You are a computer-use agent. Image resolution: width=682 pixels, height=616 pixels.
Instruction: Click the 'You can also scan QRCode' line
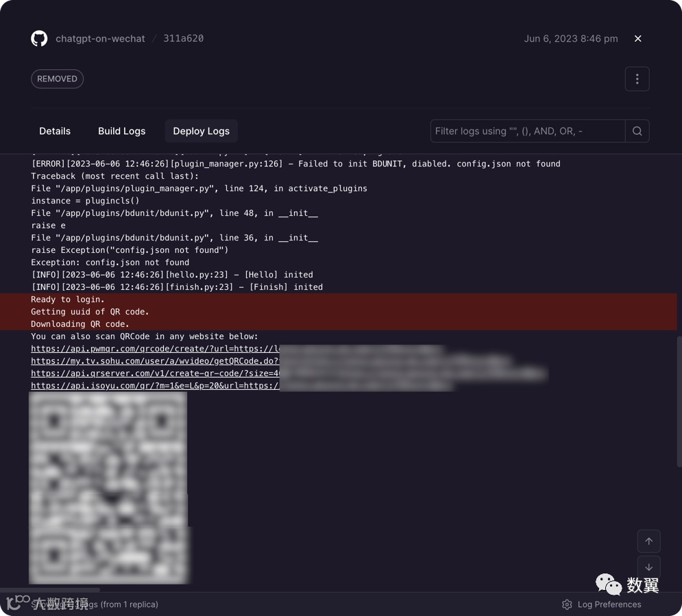coord(145,336)
